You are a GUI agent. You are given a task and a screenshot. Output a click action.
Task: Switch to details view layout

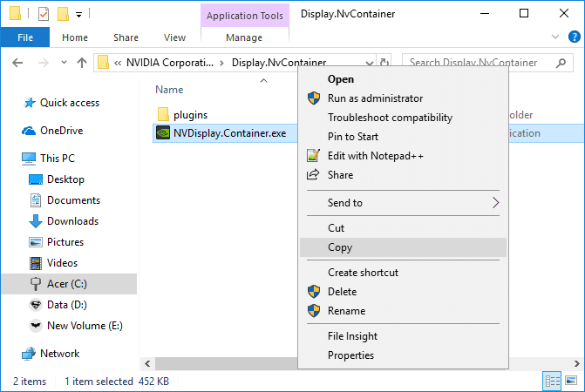point(552,381)
